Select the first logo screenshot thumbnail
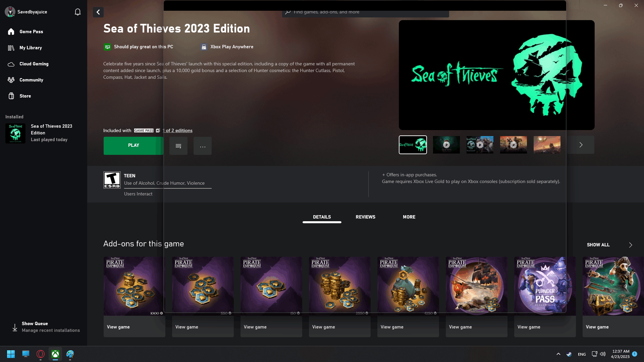 point(413,145)
